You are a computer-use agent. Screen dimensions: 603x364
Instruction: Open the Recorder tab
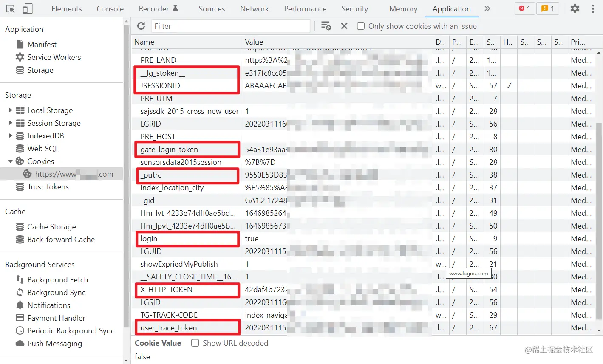(159, 8)
